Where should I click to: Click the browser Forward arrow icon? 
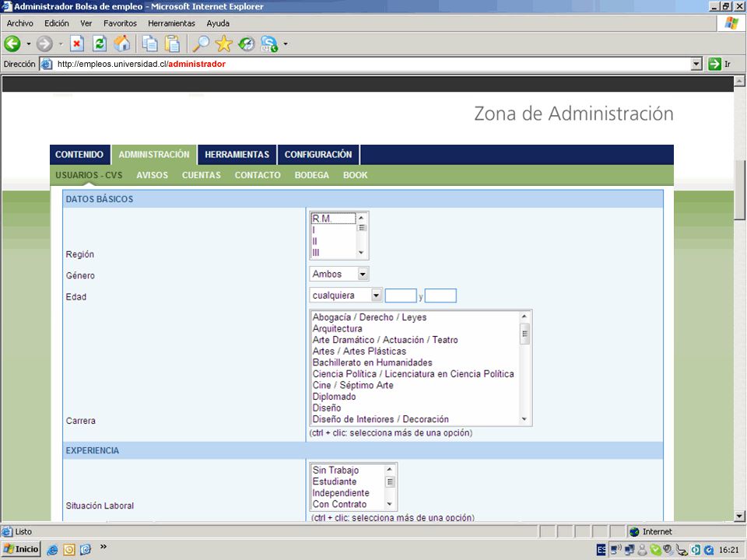(x=44, y=44)
